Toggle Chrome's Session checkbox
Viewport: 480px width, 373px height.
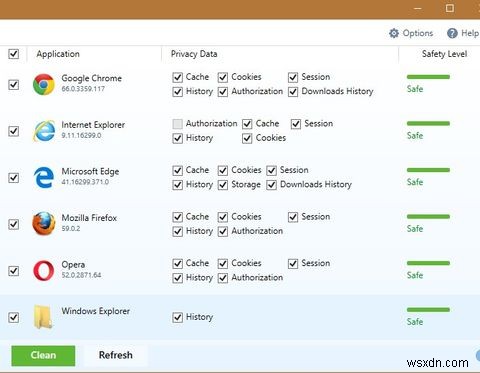tap(293, 77)
